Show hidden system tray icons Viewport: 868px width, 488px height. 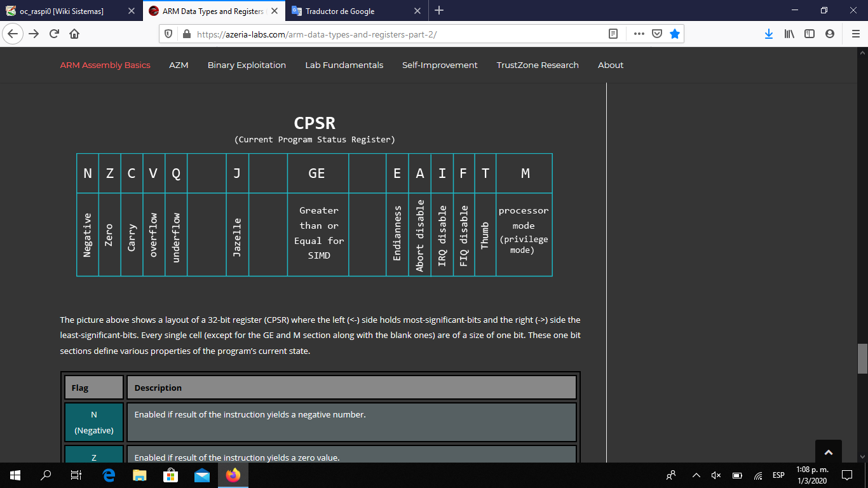click(x=696, y=475)
